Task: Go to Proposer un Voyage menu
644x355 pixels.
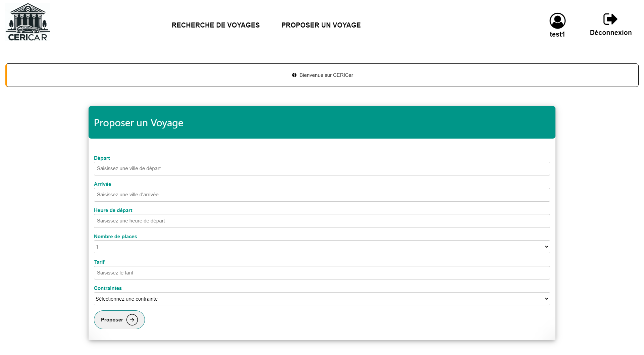Action: click(x=321, y=25)
